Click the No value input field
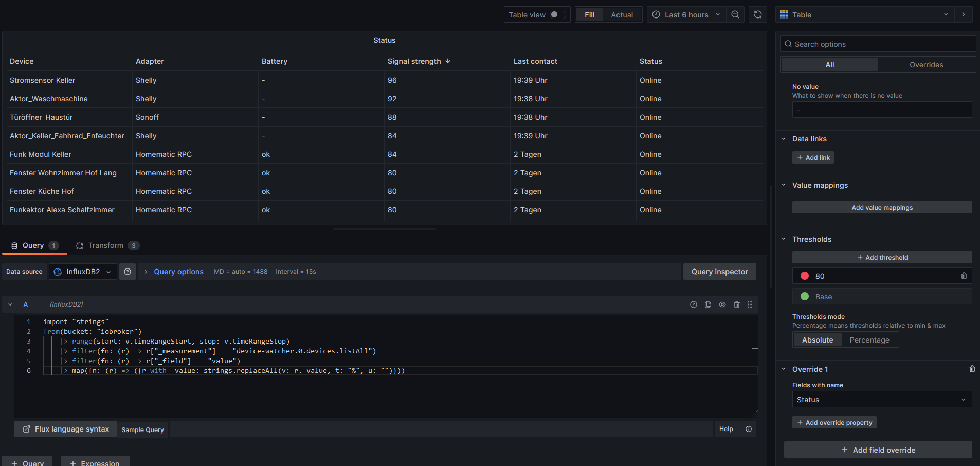Image resolution: width=980 pixels, height=466 pixels. 882,110
